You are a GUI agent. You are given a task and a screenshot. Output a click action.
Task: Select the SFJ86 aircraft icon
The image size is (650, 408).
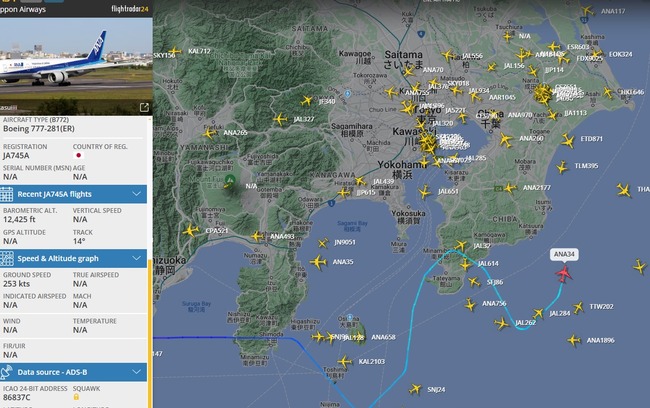click(x=474, y=282)
